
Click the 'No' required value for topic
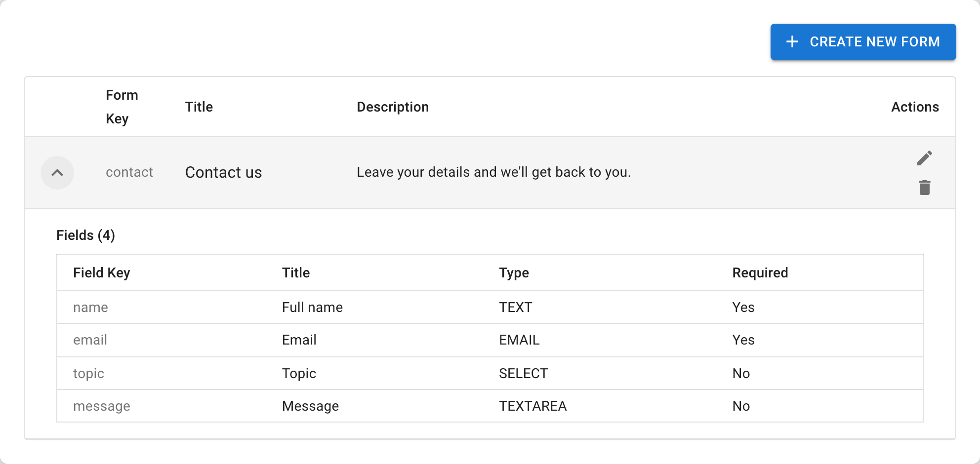coord(741,373)
